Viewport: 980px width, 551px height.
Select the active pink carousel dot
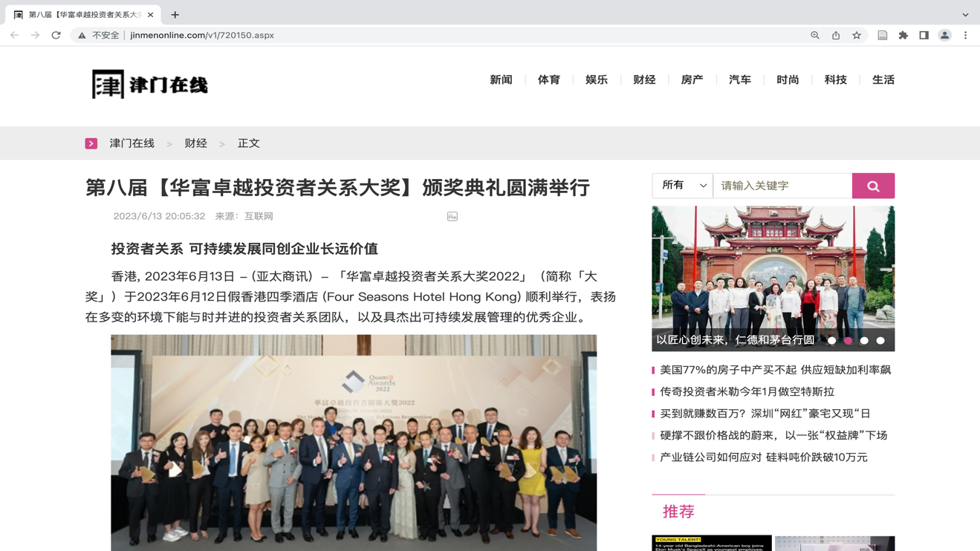point(848,341)
